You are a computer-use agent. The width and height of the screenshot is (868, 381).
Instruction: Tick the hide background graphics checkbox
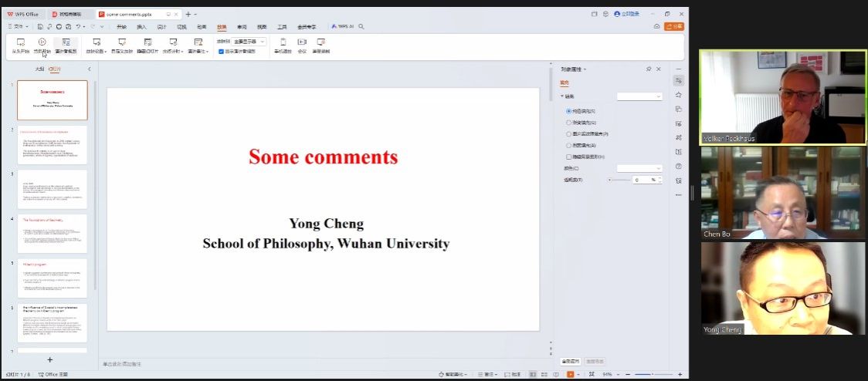tap(569, 157)
